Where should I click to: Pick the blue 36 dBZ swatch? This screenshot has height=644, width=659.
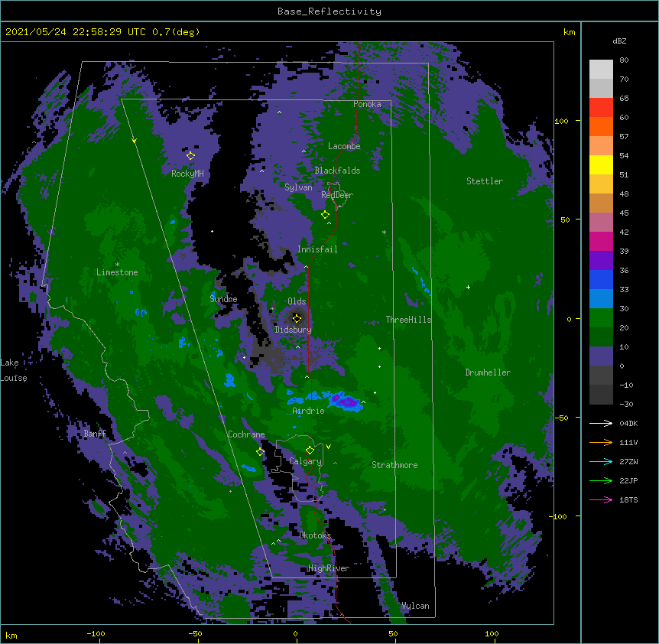[x=601, y=279]
